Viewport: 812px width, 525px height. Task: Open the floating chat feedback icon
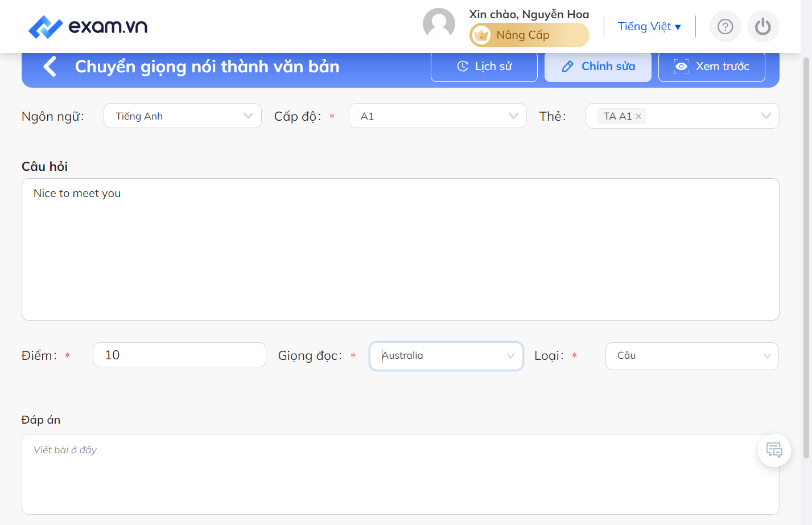click(774, 450)
